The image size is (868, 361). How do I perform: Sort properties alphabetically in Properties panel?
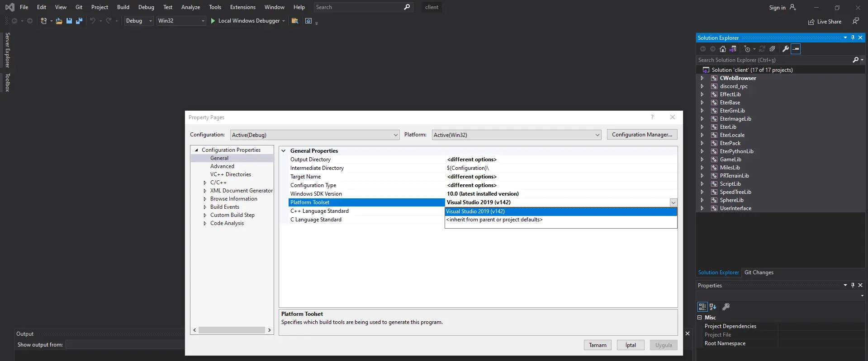pos(713,307)
